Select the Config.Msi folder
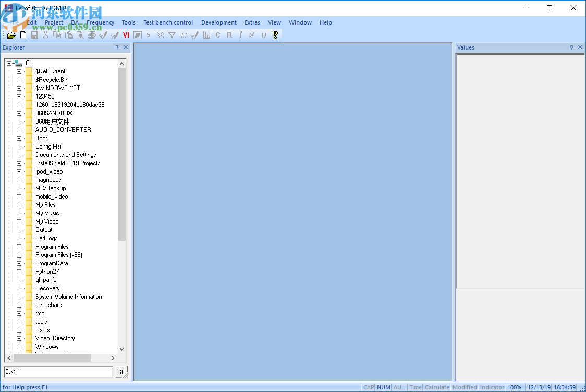Viewport: 586px width, 392px height. click(48, 146)
